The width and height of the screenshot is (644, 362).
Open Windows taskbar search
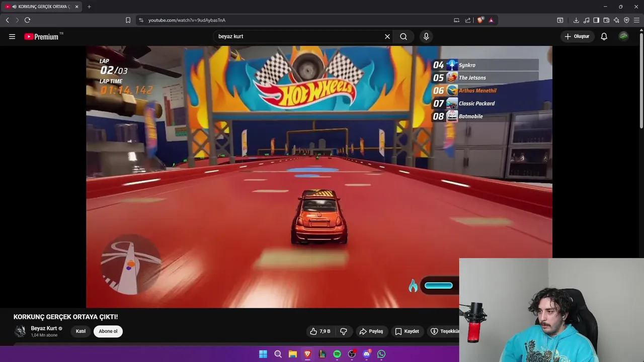[x=278, y=354]
